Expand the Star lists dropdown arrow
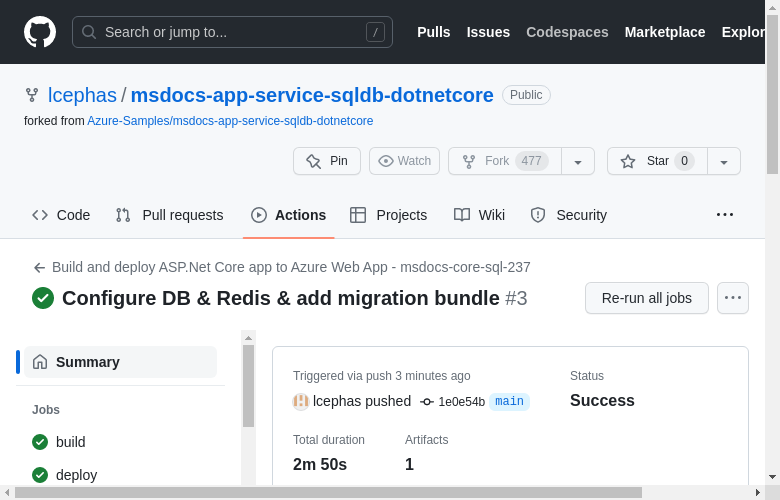Image resolution: width=780 pixels, height=500 pixels. click(724, 161)
